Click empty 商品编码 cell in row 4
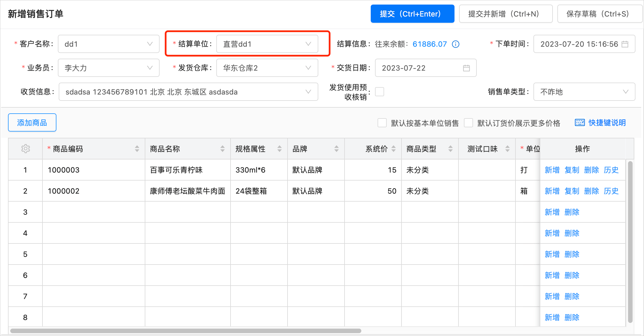The height and width of the screenshot is (336, 644). (x=94, y=233)
